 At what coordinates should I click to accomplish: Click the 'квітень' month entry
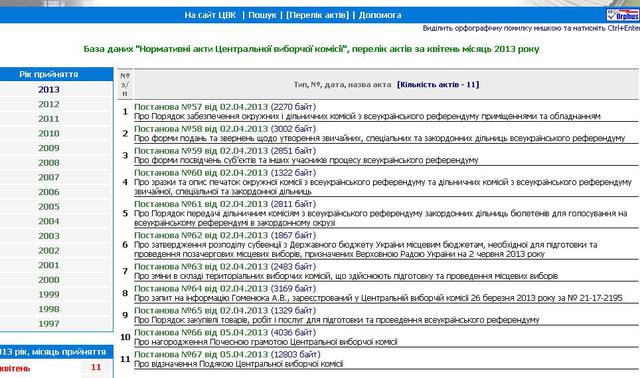click(x=15, y=369)
